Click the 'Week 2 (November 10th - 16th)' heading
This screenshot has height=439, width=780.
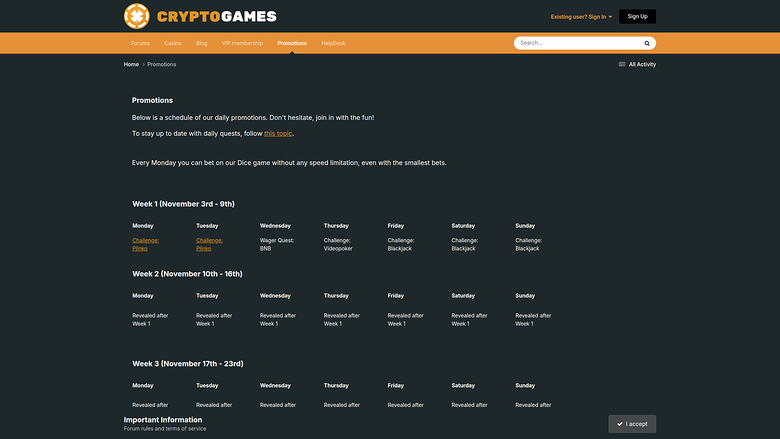coord(187,274)
